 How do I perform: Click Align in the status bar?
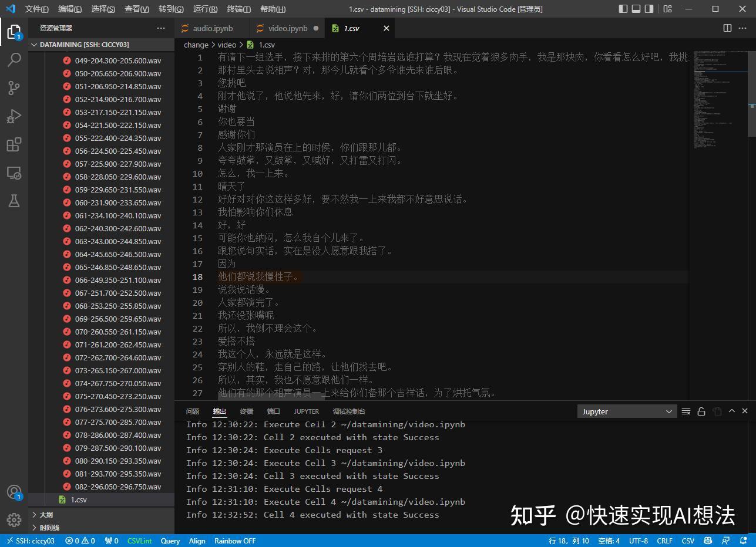click(197, 541)
